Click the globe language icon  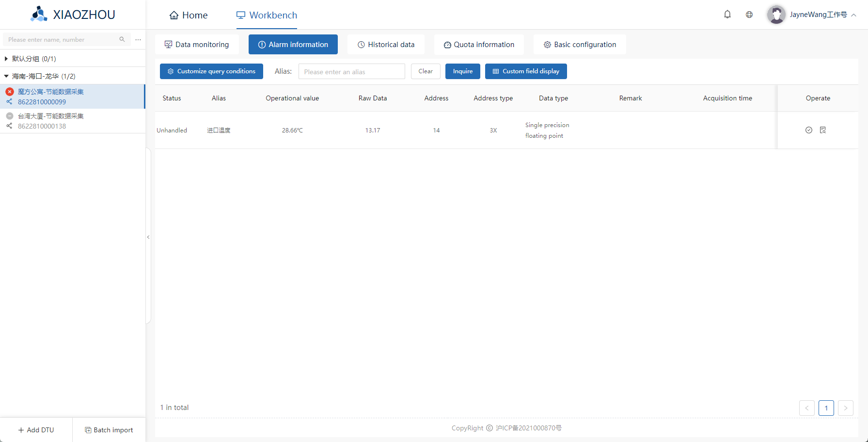(x=749, y=15)
